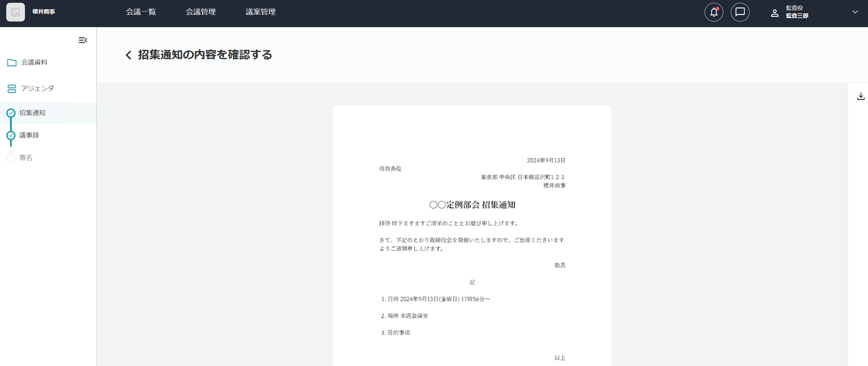Open the 会議管理 menu item
The height and width of the screenshot is (366, 868).
click(x=200, y=12)
